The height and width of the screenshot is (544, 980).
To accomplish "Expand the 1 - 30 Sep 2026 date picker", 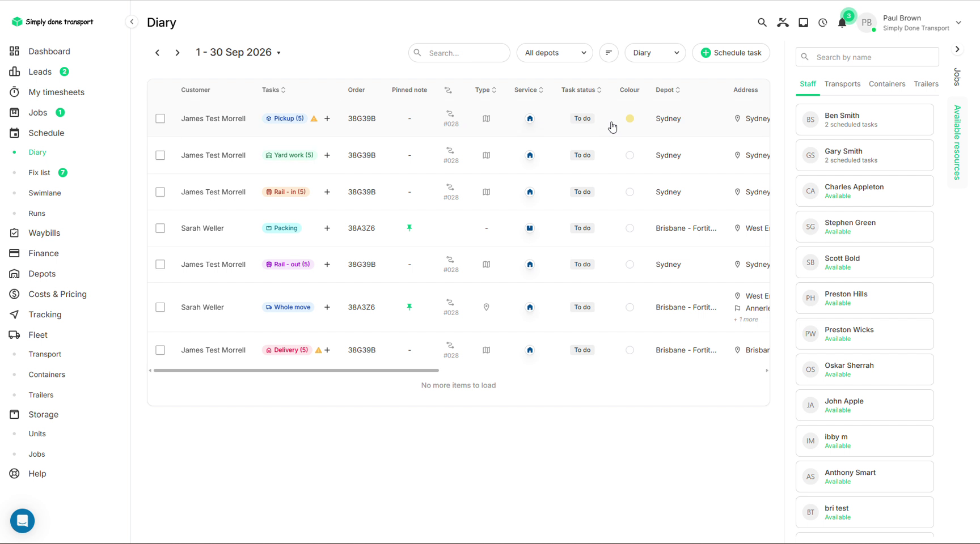I will coord(238,52).
